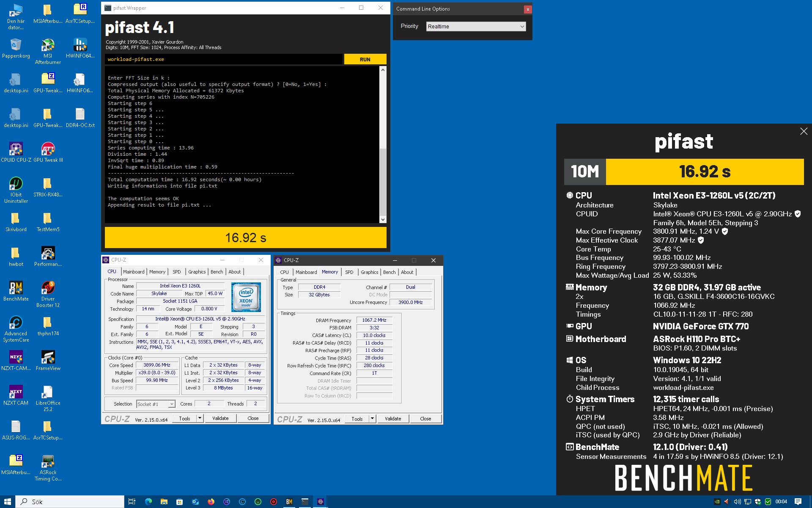Screen dimensions: 812x508
Task: Expand Tools dropdown arrow in Memory CPU-Z window
Action: tap(372, 419)
